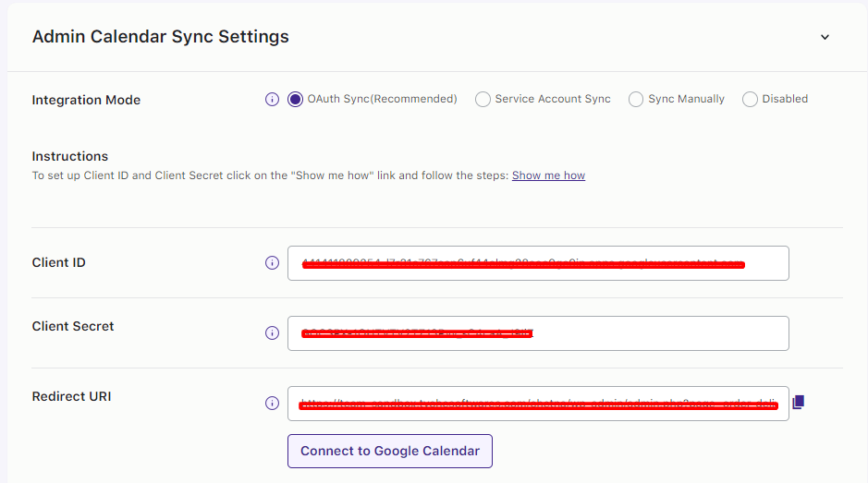Click the Client Secret label

pos(72,326)
